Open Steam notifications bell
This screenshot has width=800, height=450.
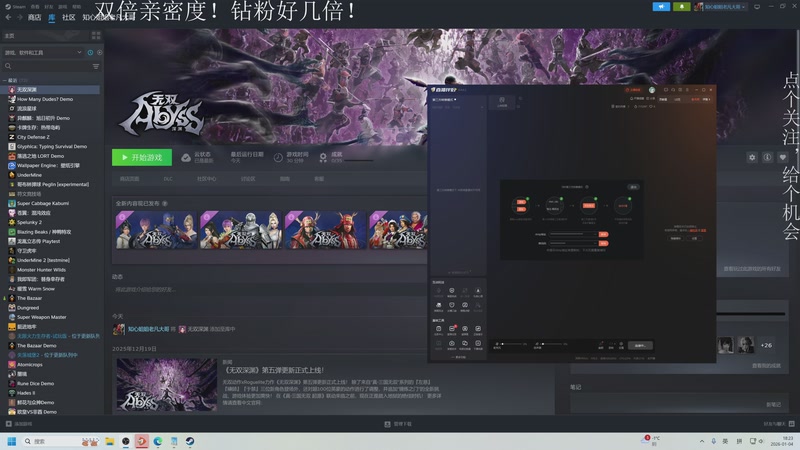pyautogui.click(x=682, y=7)
